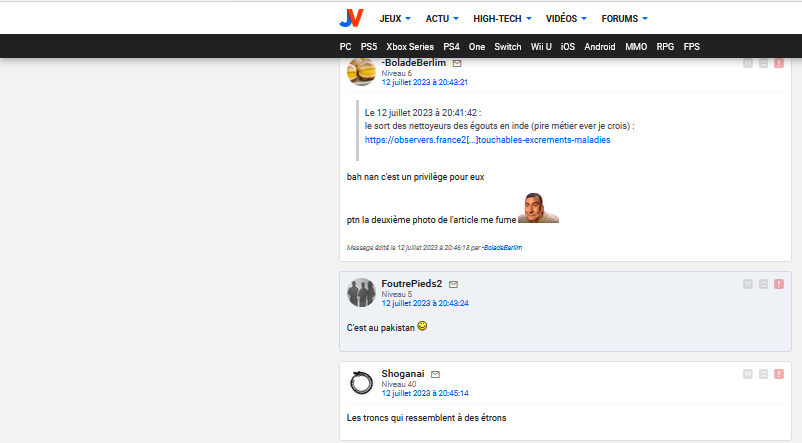802x443 pixels.
Task: Select PS5 in the platform bar
Action: pos(369,46)
